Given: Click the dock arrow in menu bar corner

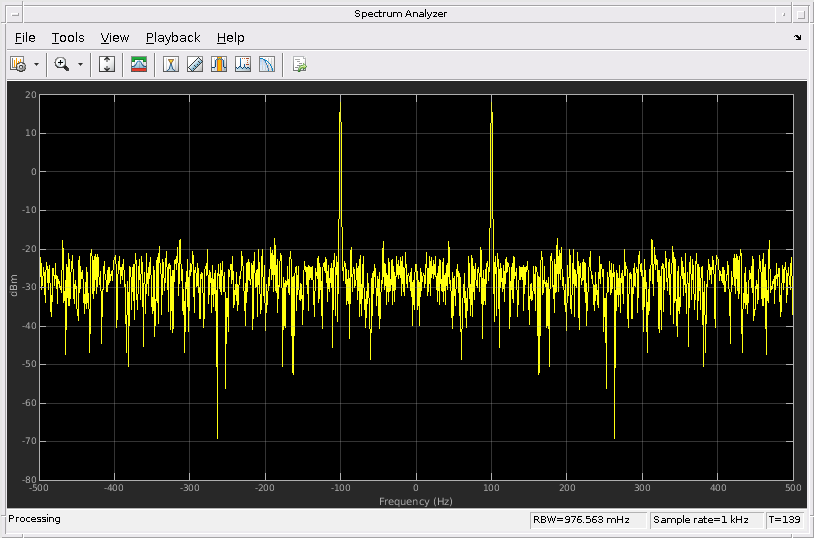Looking at the screenshot, I should [797, 38].
